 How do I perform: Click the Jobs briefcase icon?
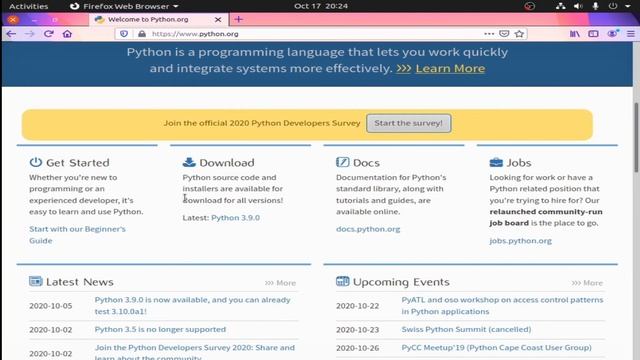tap(496, 162)
